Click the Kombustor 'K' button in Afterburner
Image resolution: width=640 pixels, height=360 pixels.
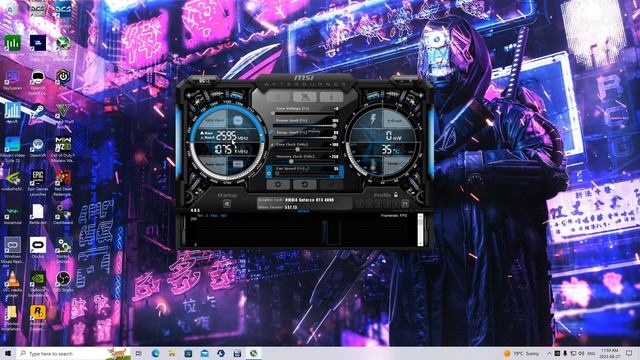click(278, 97)
